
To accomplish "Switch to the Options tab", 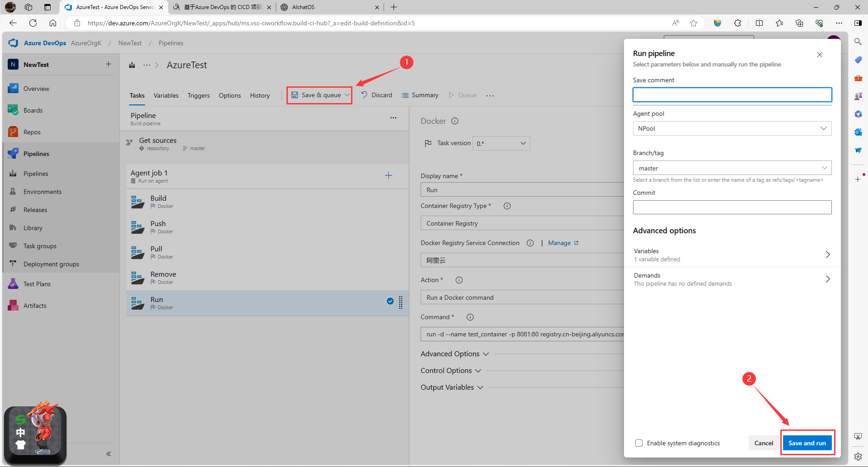I will 230,95.
